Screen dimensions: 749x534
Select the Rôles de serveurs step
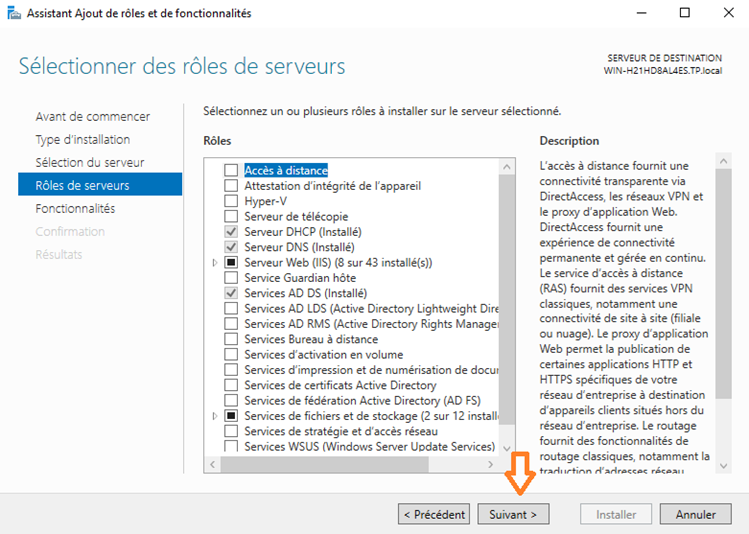100,184
